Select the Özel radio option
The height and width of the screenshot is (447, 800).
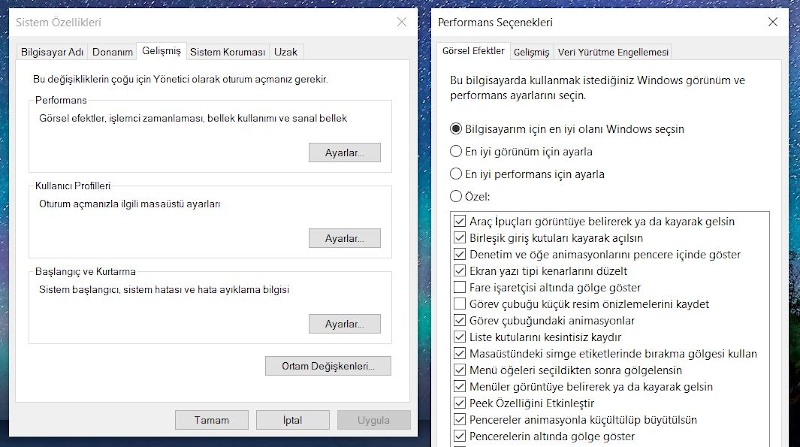[x=457, y=196]
